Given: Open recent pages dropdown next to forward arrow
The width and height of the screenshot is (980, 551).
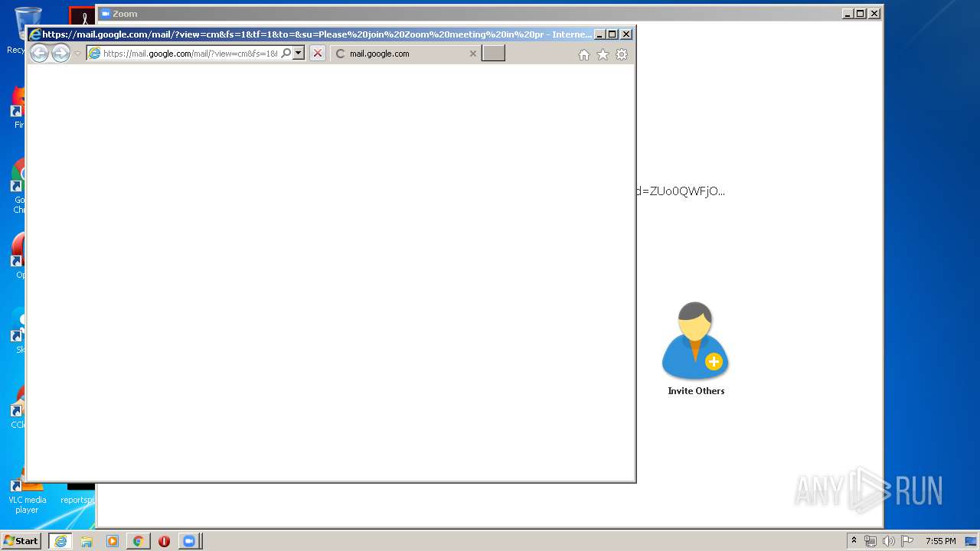Looking at the screenshot, I should pyautogui.click(x=77, y=54).
